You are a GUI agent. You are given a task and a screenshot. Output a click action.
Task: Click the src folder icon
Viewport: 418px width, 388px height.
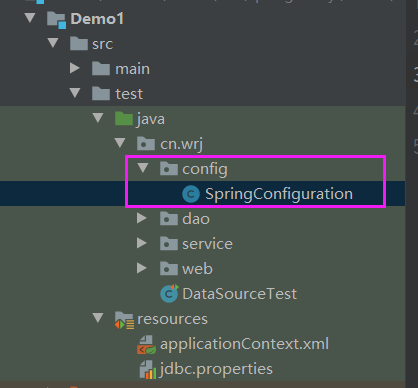[x=79, y=44]
